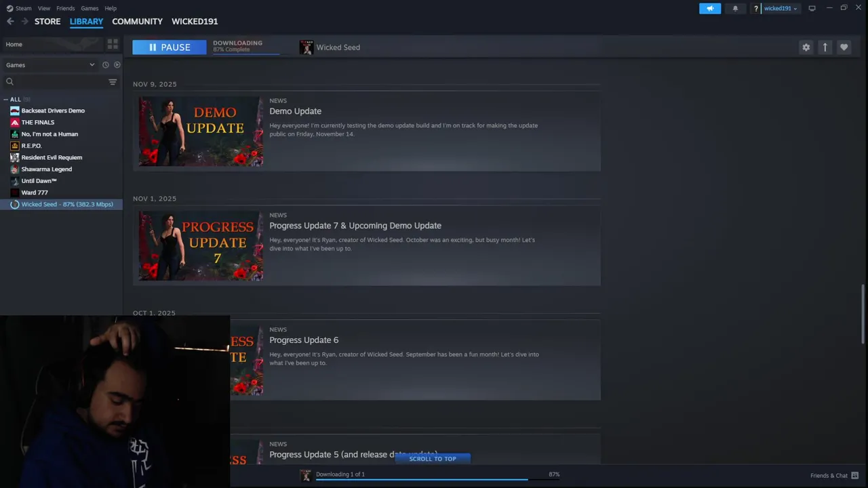Click the Wicked Seed download spinner icon
The image size is (868, 488).
pyautogui.click(x=14, y=205)
